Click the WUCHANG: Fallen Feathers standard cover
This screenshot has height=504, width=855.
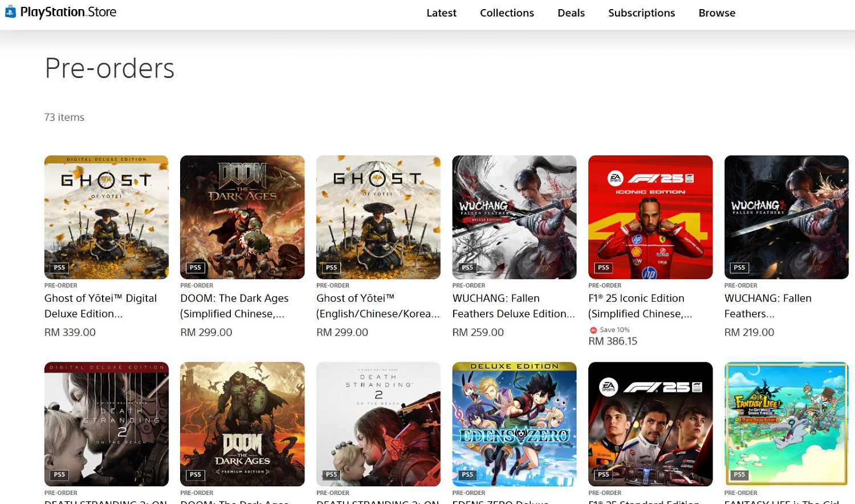coord(786,217)
